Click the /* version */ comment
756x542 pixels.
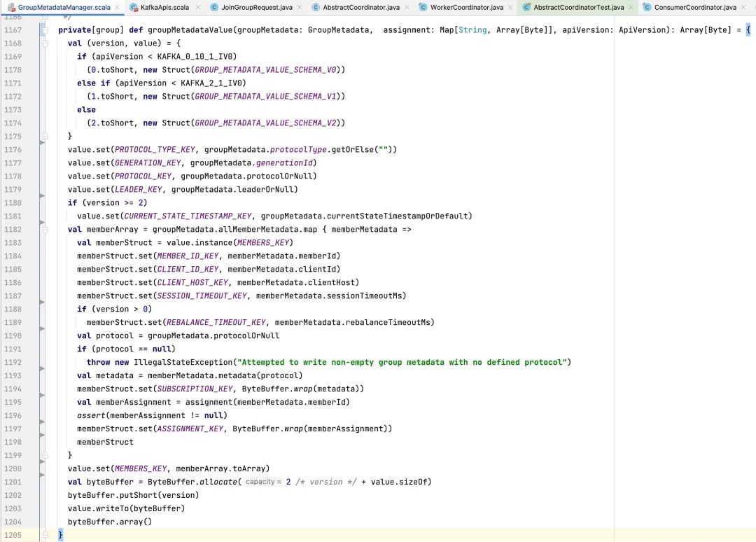326,482
